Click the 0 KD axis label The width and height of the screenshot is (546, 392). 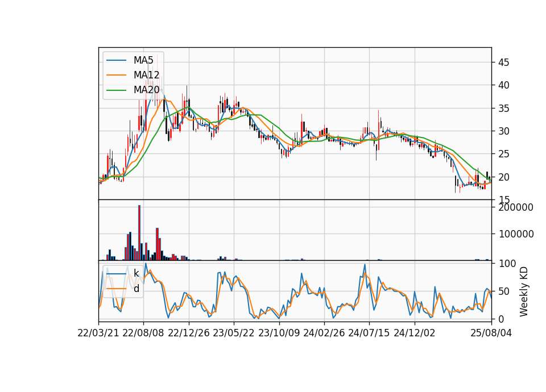click(x=502, y=319)
